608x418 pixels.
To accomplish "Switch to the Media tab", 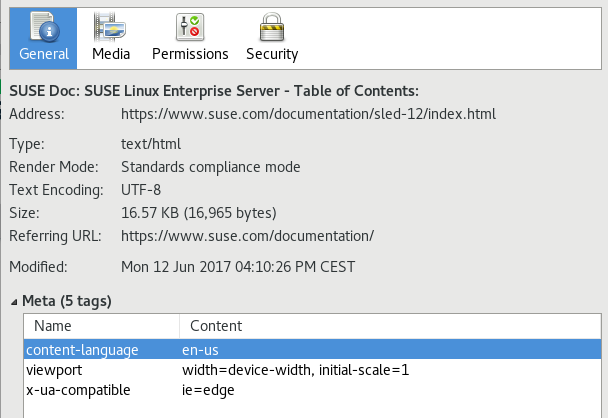I will click(x=111, y=36).
